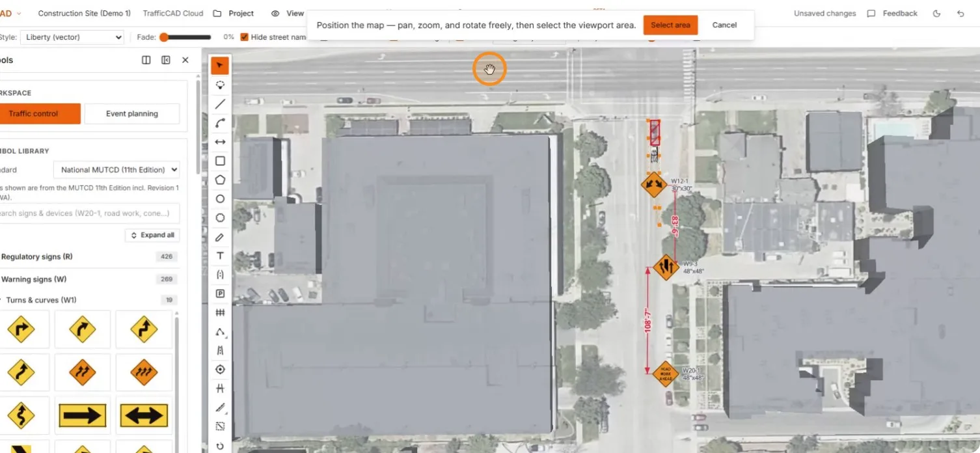
Task: Open the app logo dropdown chevron
Action: tap(20, 13)
